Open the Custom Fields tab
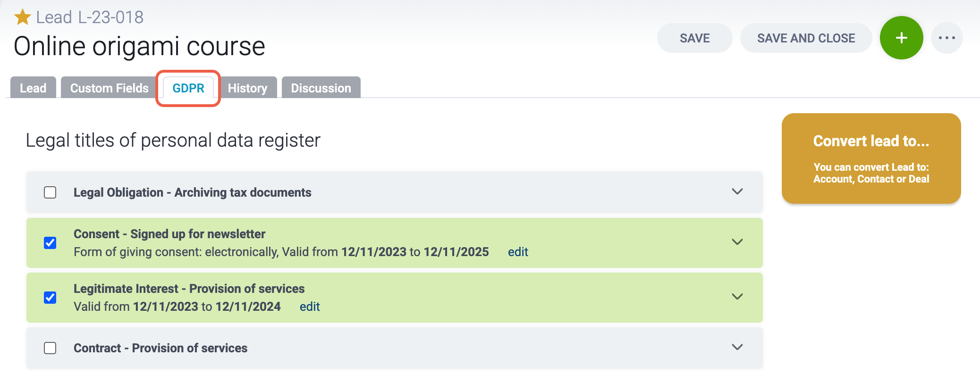 (109, 88)
